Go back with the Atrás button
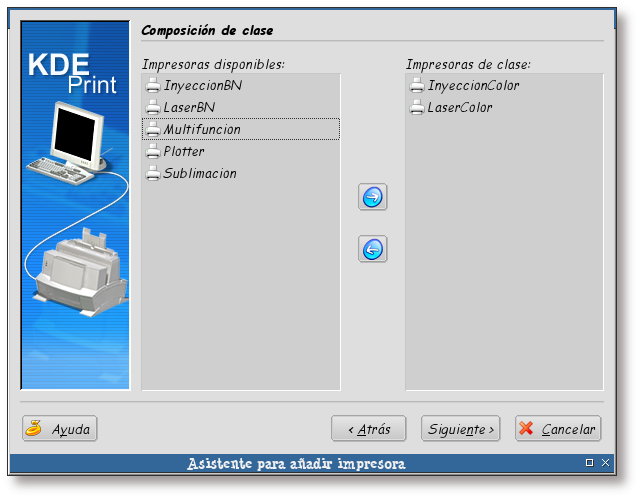This screenshot has height=499, width=640. (x=368, y=429)
